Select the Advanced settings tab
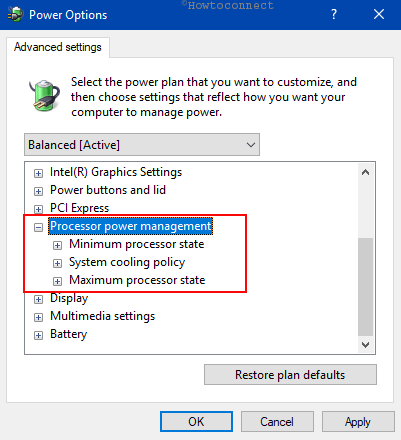This screenshot has width=401, height=440. (58, 47)
